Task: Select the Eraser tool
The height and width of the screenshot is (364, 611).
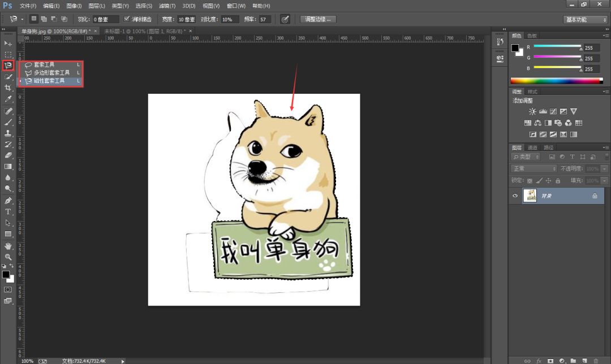Action: (x=8, y=155)
